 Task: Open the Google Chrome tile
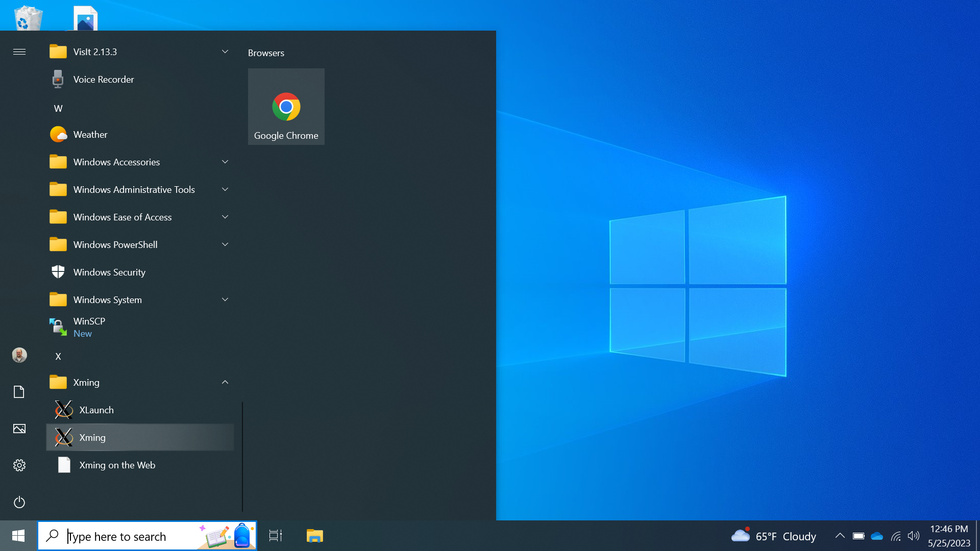click(286, 107)
